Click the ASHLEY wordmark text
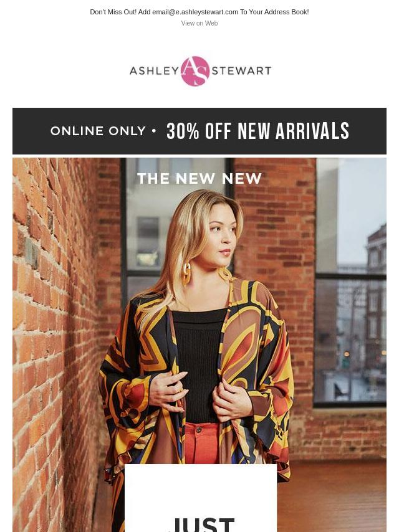Image resolution: width=399 pixels, height=532 pixels. click(155, 71)
